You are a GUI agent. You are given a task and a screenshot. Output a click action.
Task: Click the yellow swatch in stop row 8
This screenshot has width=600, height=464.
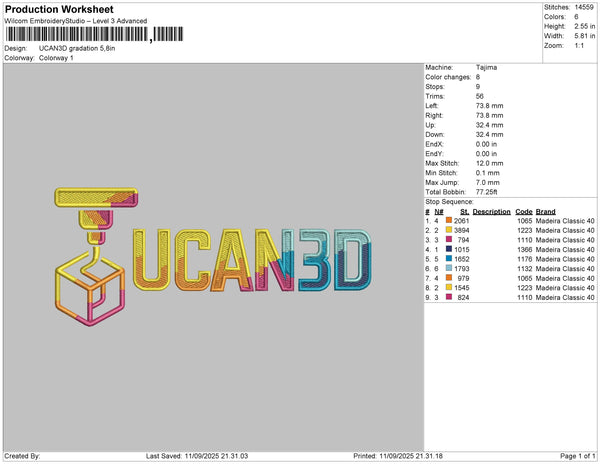click(x=449, y=287)
